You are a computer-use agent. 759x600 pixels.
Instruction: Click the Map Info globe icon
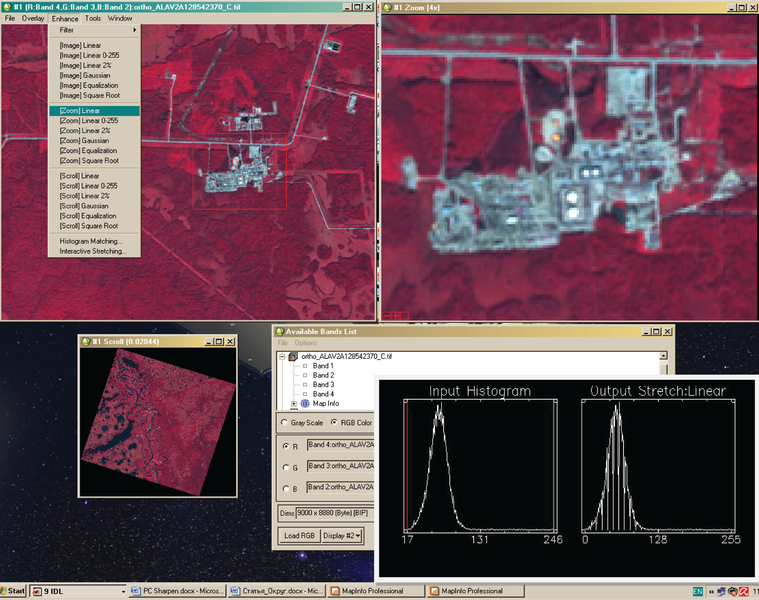305,404
